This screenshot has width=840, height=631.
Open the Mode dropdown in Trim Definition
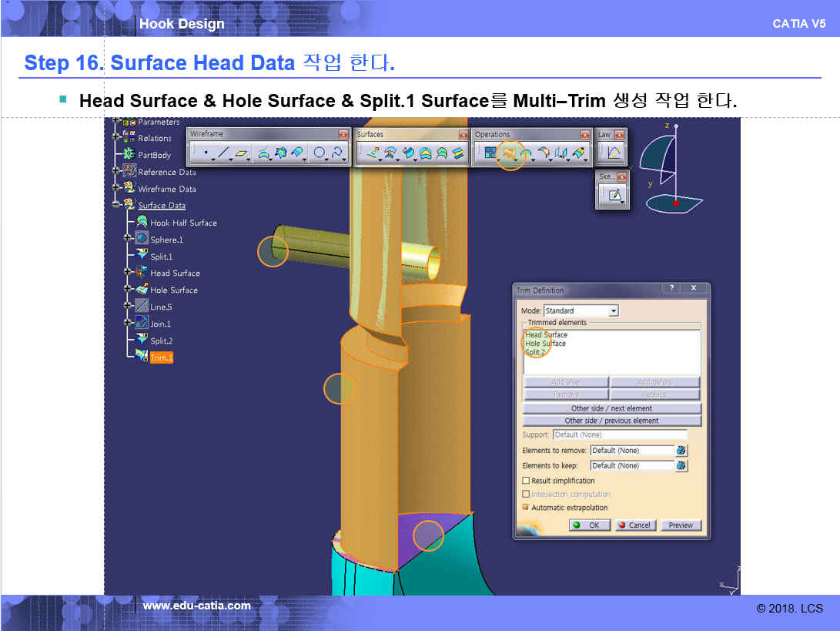pos(614,310)
